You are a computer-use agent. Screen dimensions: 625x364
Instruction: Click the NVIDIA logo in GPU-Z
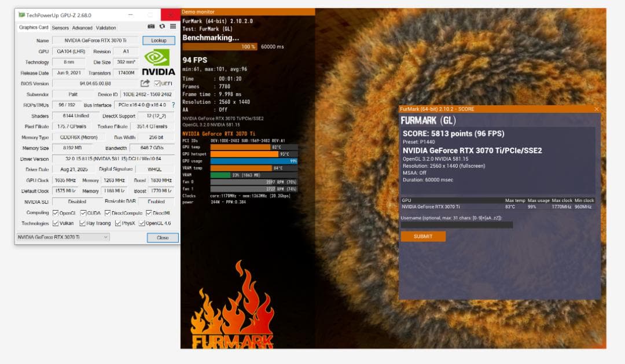(157, 58)
